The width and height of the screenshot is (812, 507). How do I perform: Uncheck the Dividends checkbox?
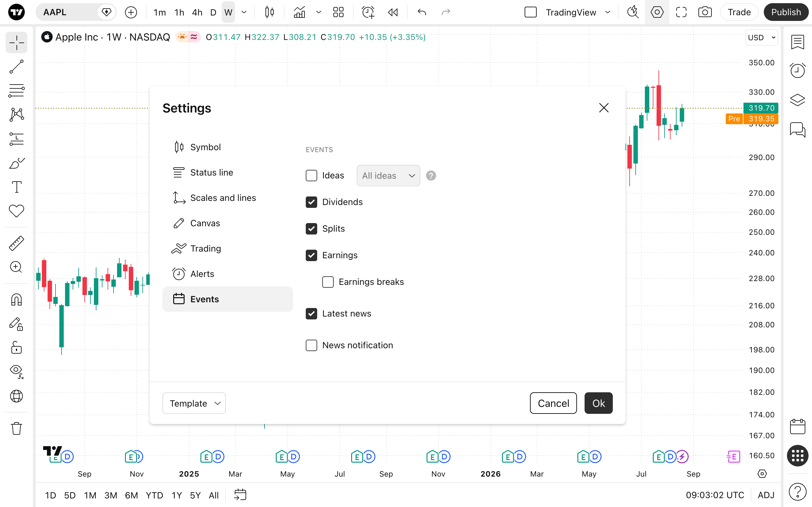pyautogui.click(x=311, y=202)
